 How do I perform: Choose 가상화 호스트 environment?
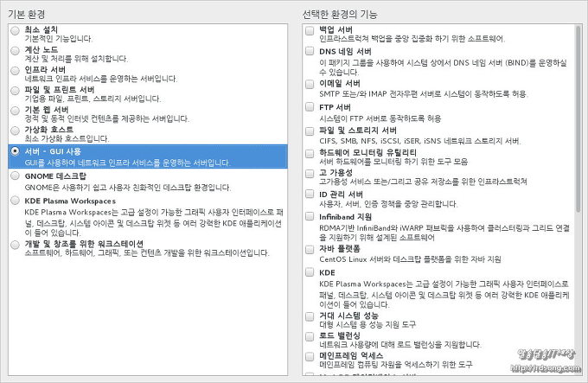coord(16,130)
